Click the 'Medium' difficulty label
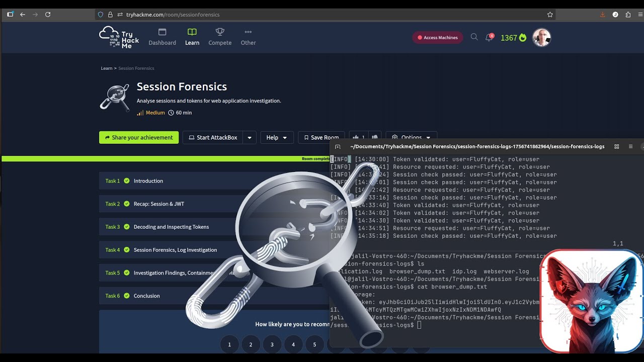Screen dimensions: 644x362 (155, 113)
